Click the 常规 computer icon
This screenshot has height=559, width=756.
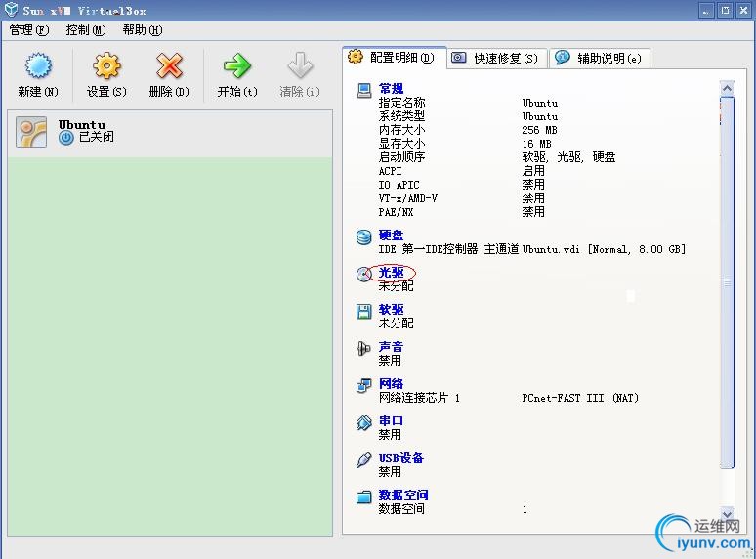(x=364, y=90)
